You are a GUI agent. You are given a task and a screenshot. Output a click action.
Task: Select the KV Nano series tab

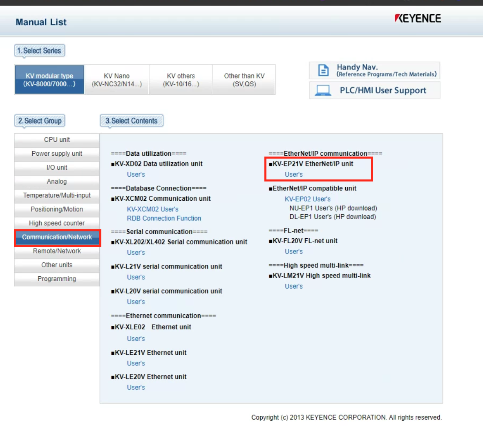[117, 79]
